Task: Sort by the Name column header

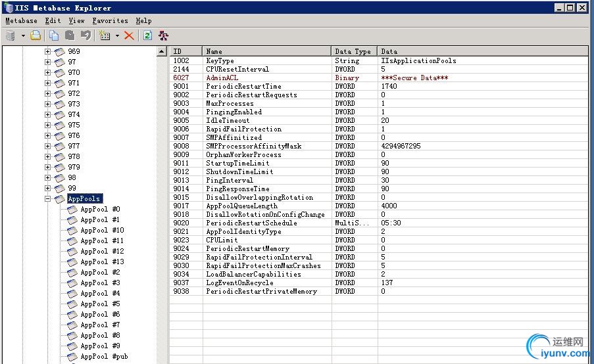Action: [266, 51]
